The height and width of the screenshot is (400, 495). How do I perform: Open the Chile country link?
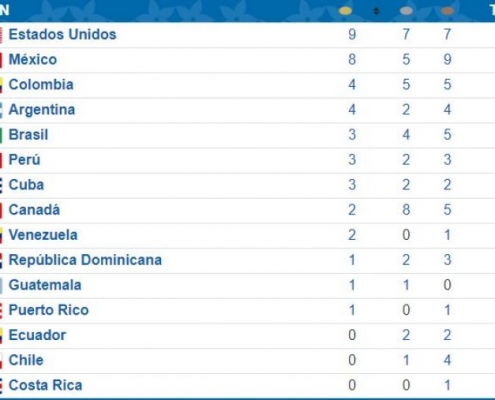pyautogui.click(x=26, y=360)
